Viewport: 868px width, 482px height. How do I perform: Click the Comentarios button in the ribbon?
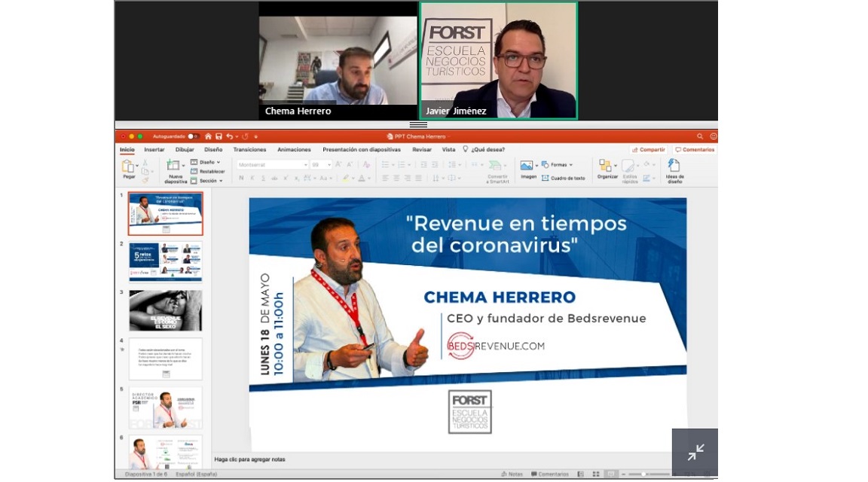pyautogui.click(x=694, y=149)
